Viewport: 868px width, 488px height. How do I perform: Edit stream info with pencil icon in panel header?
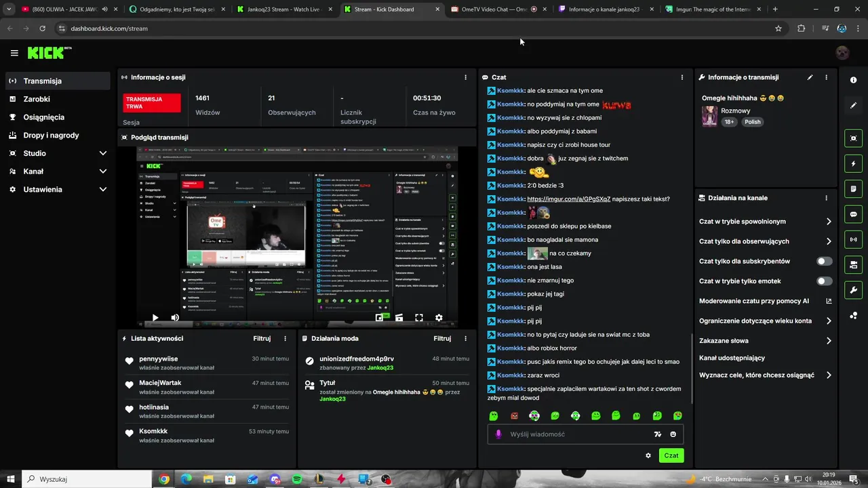tap(810, 77)
